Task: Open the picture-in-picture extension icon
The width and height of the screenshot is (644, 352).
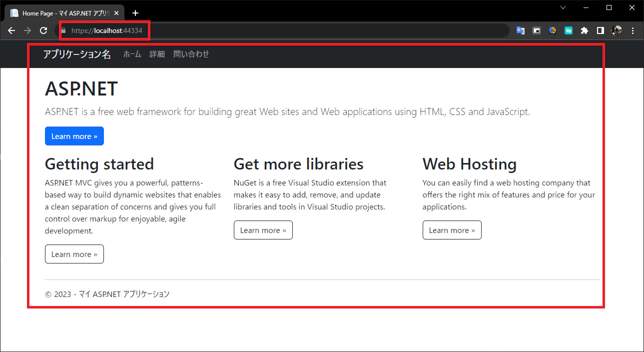Action: pyautogui.click(x=537, y=30)
